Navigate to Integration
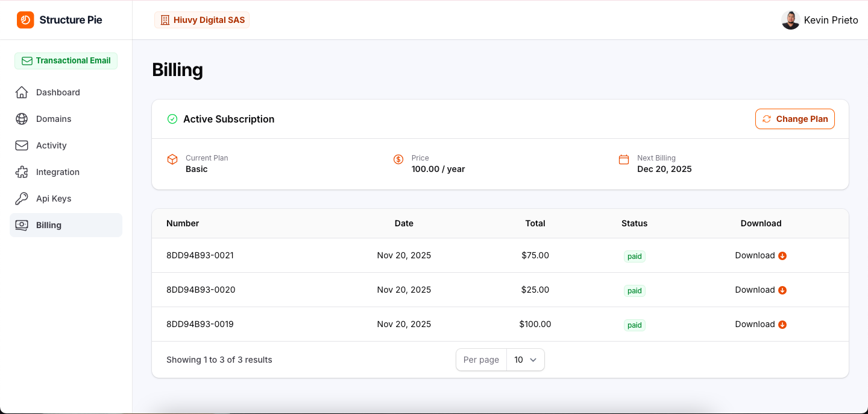The width and height of the screenshot is (868, 414). 66,172
